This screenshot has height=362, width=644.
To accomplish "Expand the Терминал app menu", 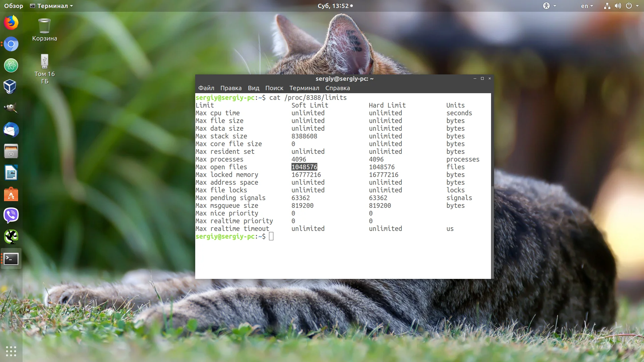I will coord(52,6).
